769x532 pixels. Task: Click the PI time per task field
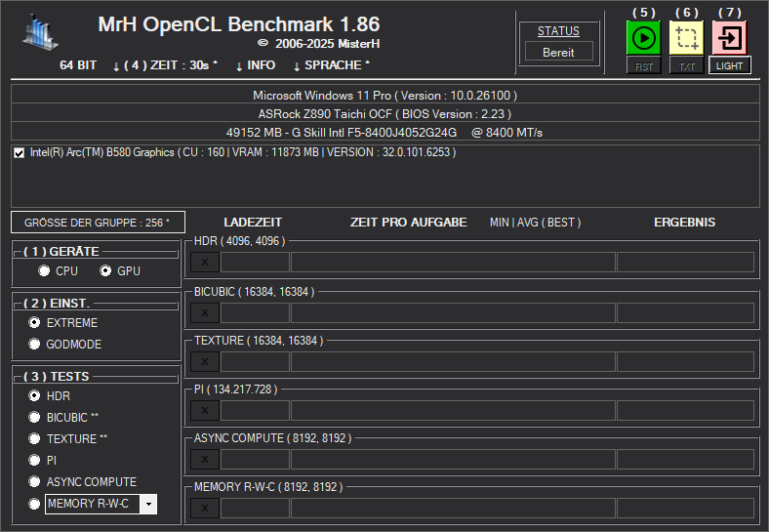[453, 410]
